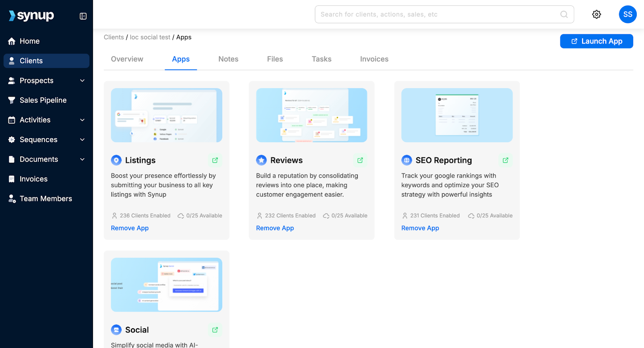
Task: Click '231 Clients Enabled' text
Action: 435,216
